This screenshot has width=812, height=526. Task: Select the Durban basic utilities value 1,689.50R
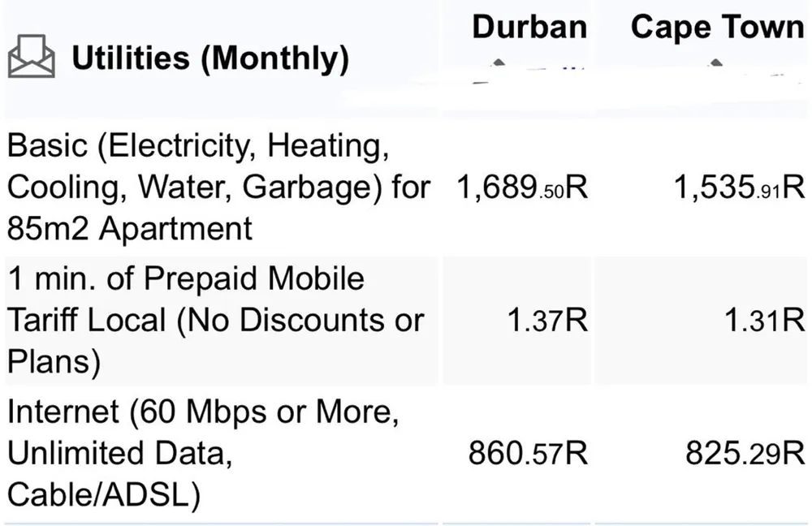coord(522,187)
